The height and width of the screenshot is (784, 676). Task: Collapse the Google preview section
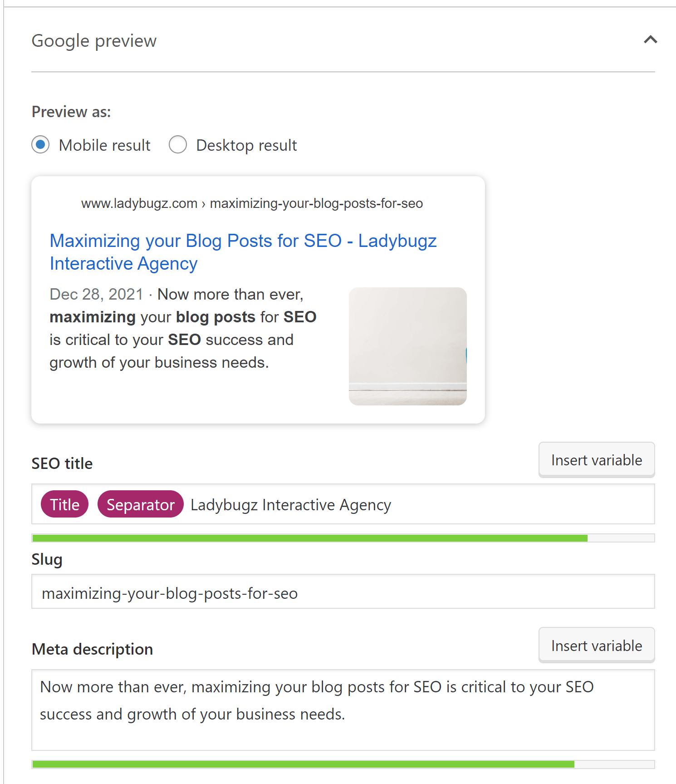[x=650, y=40]
